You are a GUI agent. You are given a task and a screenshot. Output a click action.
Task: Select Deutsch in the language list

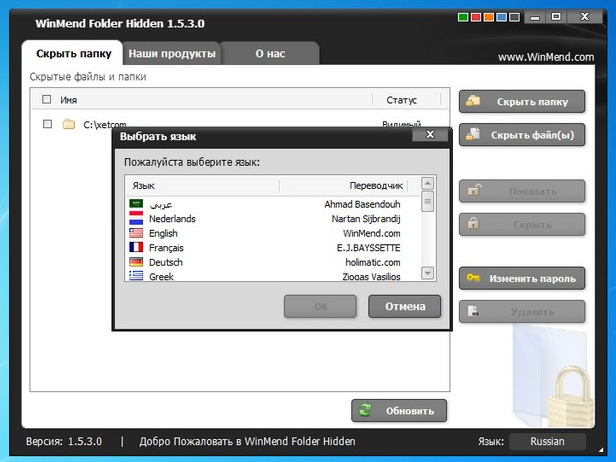pyautogui.click(x=272, y=262)
